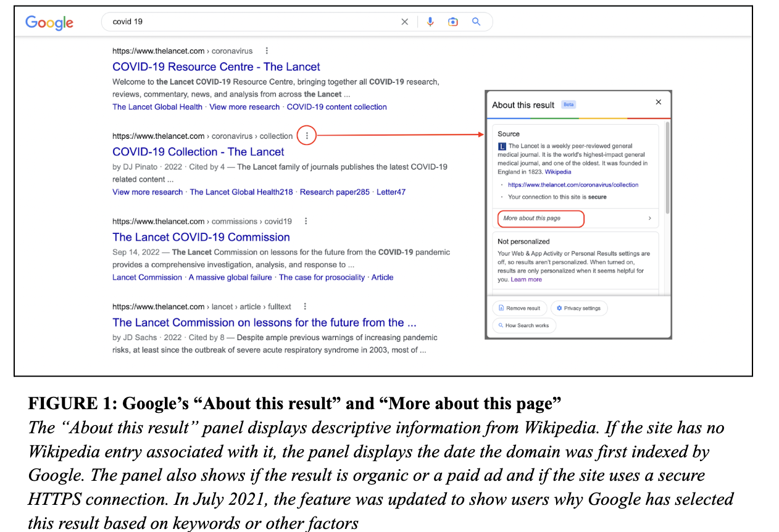
Task: Click URL thelancet.com › coronavirus › collection breadcrumb
Action: point(202,136)
